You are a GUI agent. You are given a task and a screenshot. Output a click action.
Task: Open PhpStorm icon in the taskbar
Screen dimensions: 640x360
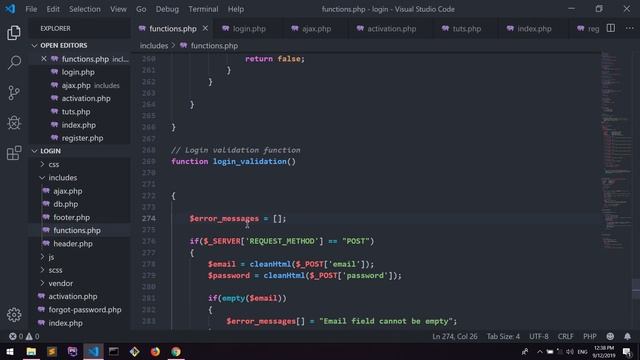click(72, 351)
